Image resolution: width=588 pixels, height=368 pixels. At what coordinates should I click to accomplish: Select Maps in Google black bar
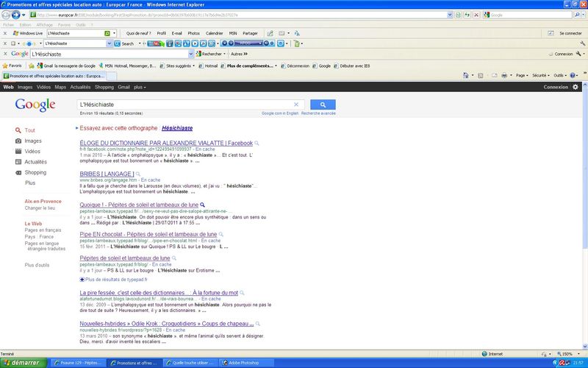(x=60, y=87)
